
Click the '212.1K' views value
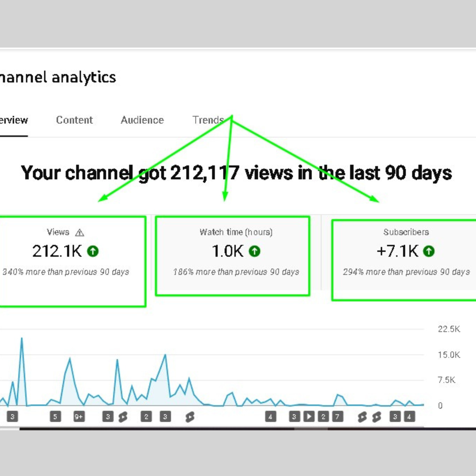(57, 251)
